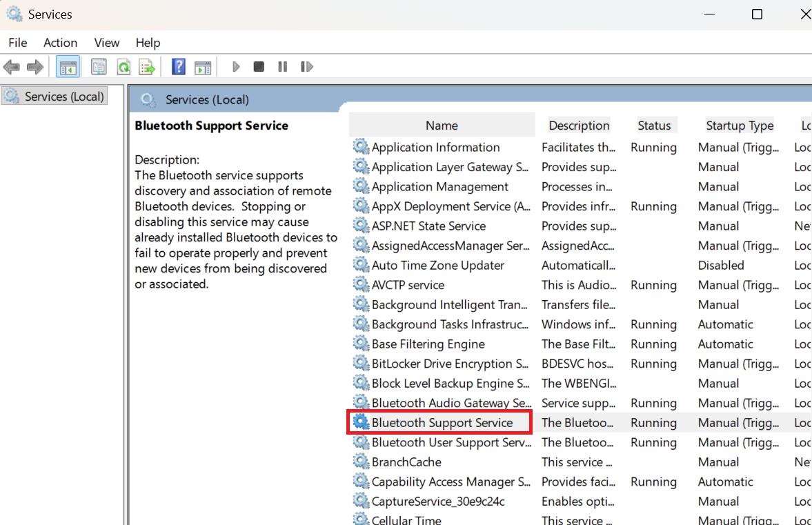Sort by the Startup Type column header
The height and width of the screenshot is (525, 812).
pos(740,126)
